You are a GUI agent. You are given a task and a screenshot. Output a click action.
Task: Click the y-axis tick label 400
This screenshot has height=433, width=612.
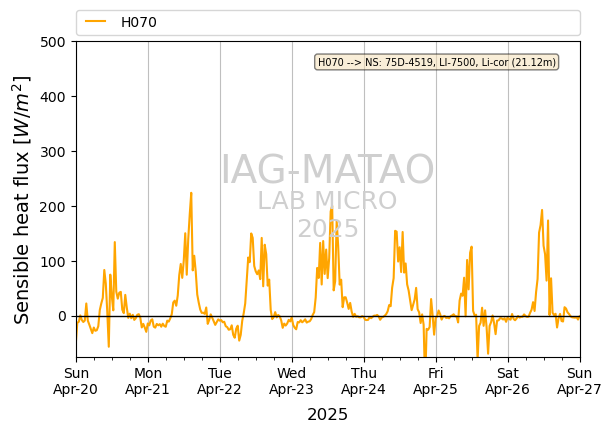tap(53, 97)
